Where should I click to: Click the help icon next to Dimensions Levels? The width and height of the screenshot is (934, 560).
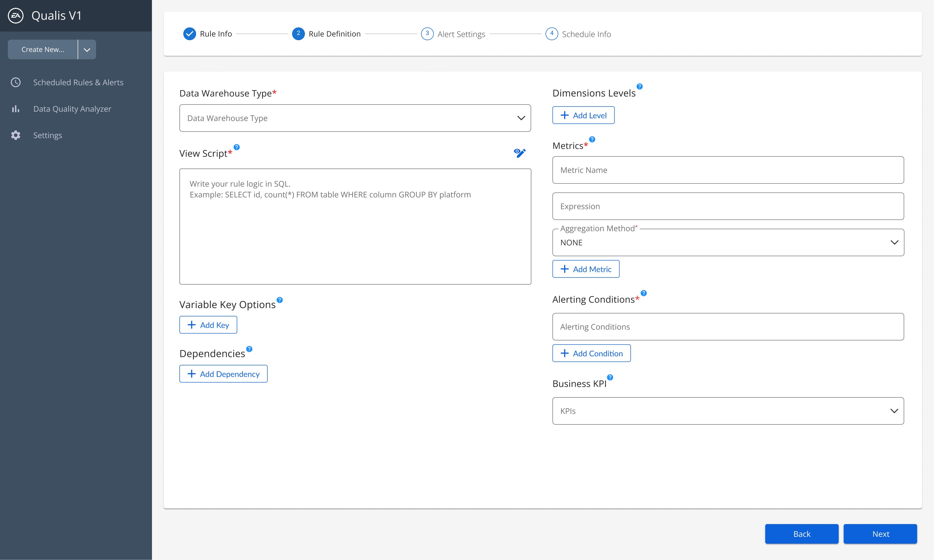pos(640,87)
